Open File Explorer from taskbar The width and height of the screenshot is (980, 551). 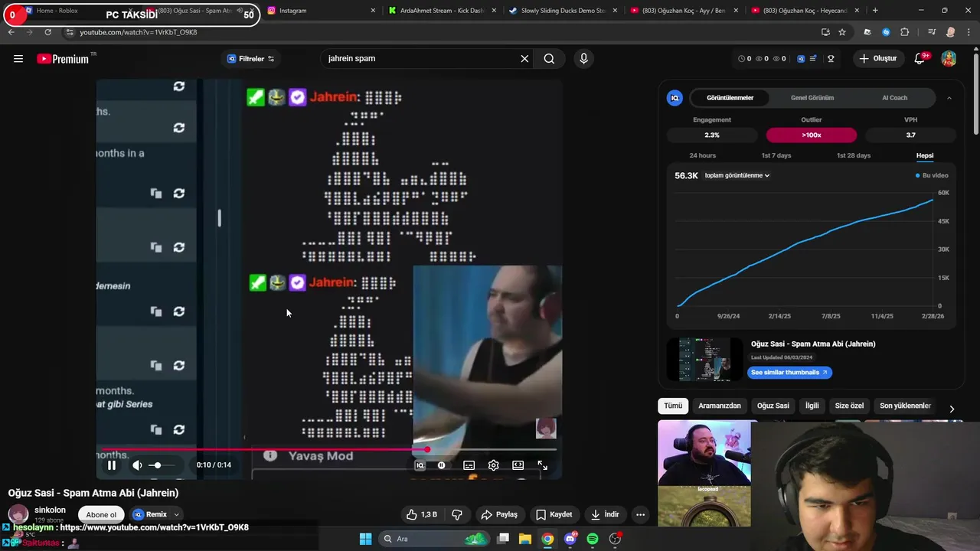pyautogui.click(x=525, y=539)
